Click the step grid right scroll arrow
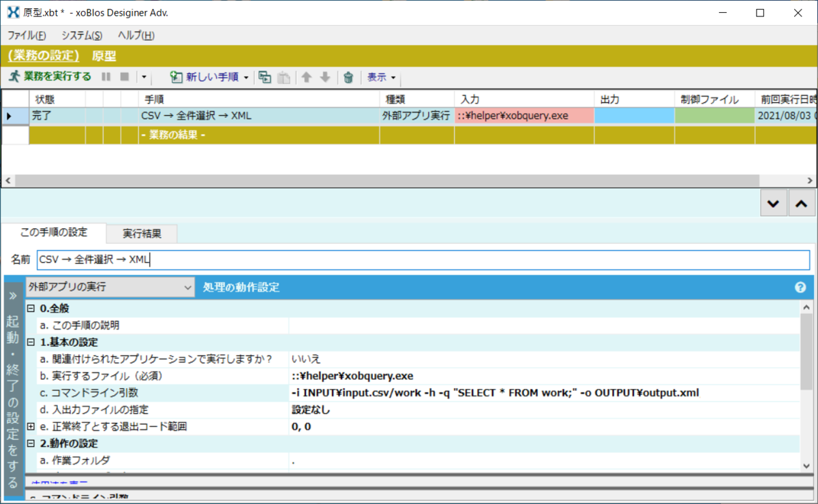This screenshot has width=818, height=504. (809, 181)
